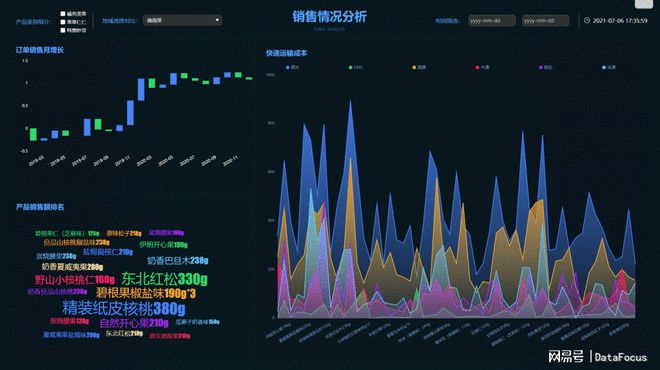Image resolution: width=660 pixels, height=370 pixels.
Task: Click the clock icon beside the timestamp
Action: [x=587, y=20]
